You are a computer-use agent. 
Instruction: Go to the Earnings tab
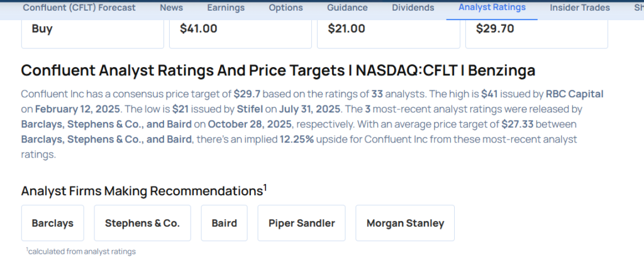(226, 8)
